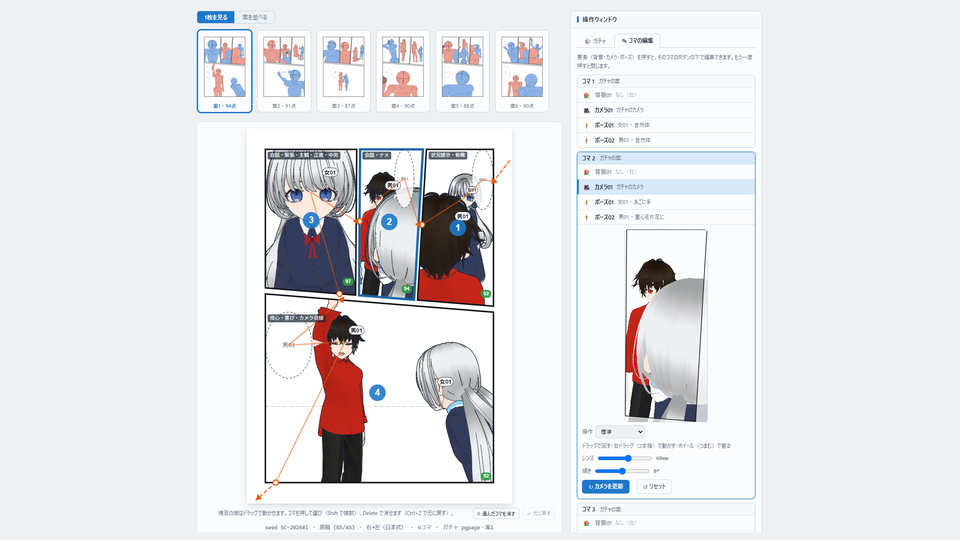Viewport: 960px width, 540px height.
Task: Click the 女01 label in panel 3
Action: pyautogui.click(x=331, y=173)
